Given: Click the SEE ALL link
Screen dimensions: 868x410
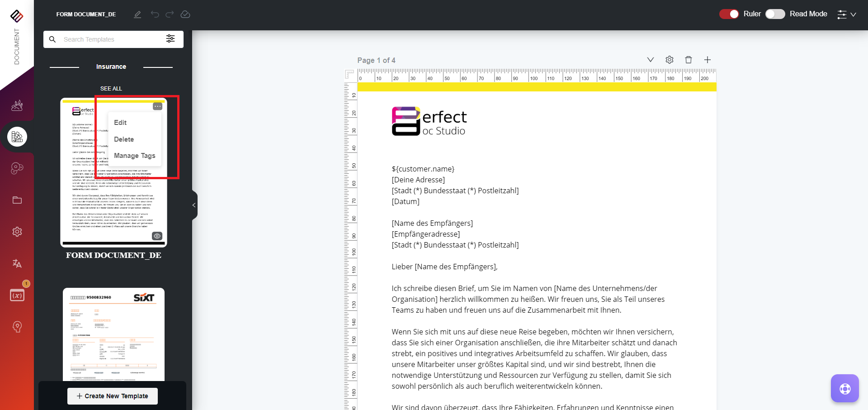Looking at the screenshot, I should point(111,89).
